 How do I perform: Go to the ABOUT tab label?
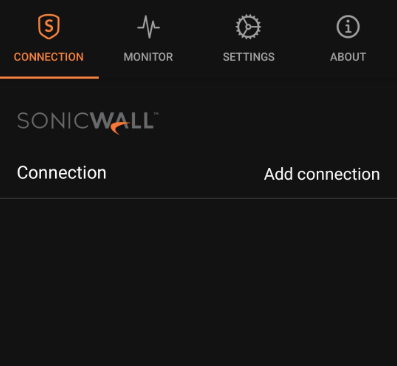point(348,57)
